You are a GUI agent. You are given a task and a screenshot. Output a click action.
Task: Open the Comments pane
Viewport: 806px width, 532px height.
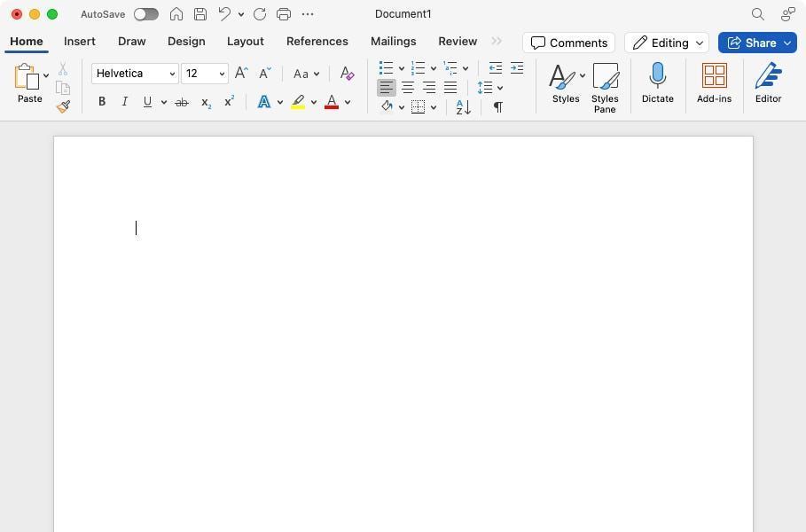(x=568, y=43)
